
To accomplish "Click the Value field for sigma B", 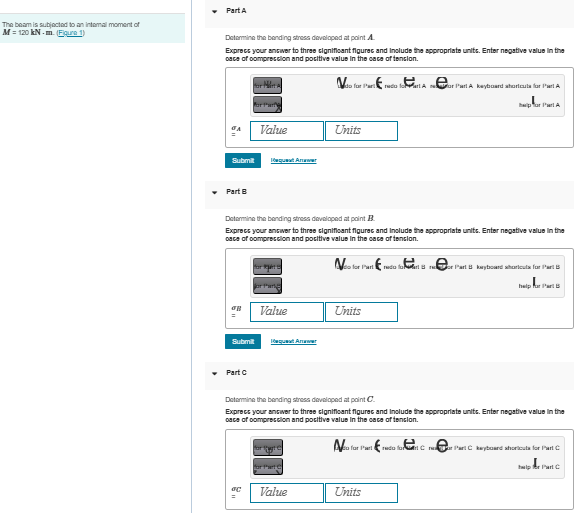I will click(x=287, y=312).
